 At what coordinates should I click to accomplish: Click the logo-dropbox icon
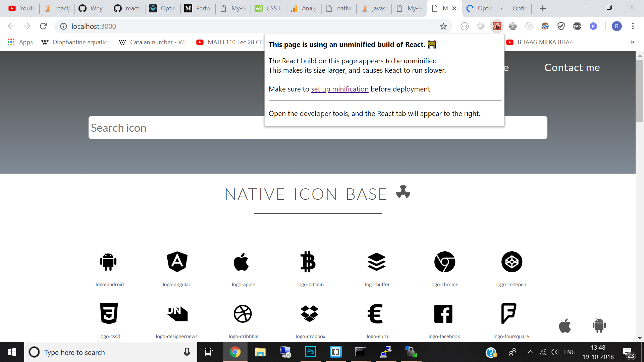pyautogui.click(x=310, y=314)
